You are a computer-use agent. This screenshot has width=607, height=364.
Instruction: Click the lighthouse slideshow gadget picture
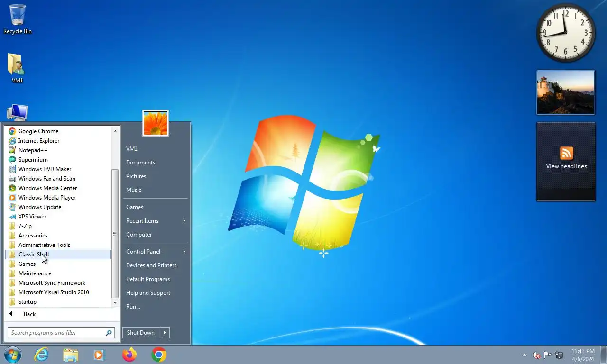[x=566, y=92]
